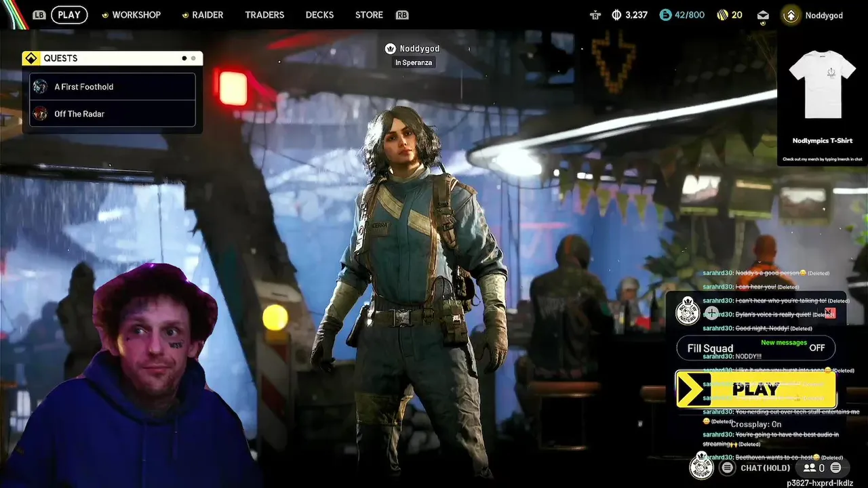Click the QUESTS panel header label

(x=60, y=58)
